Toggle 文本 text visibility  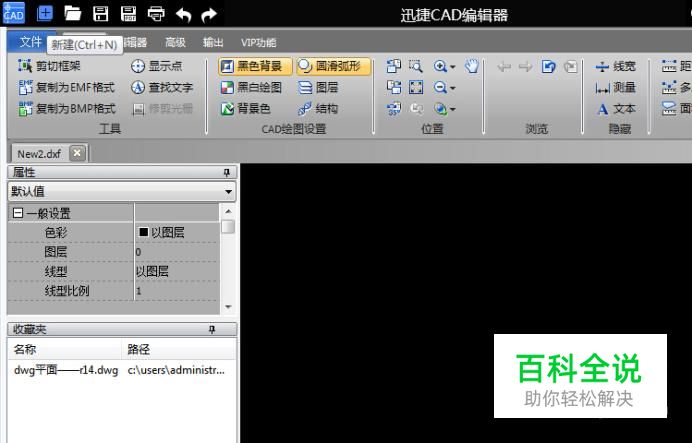(x=616, y=109)
